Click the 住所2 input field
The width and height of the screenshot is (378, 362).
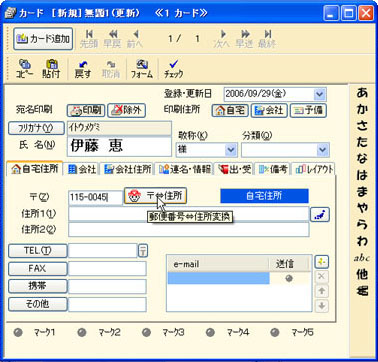[189, 230]
